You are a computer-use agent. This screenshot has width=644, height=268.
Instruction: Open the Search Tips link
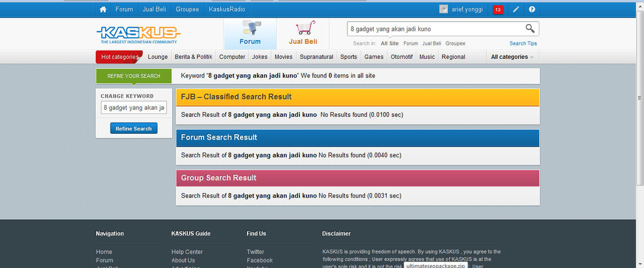click(523, 44)
